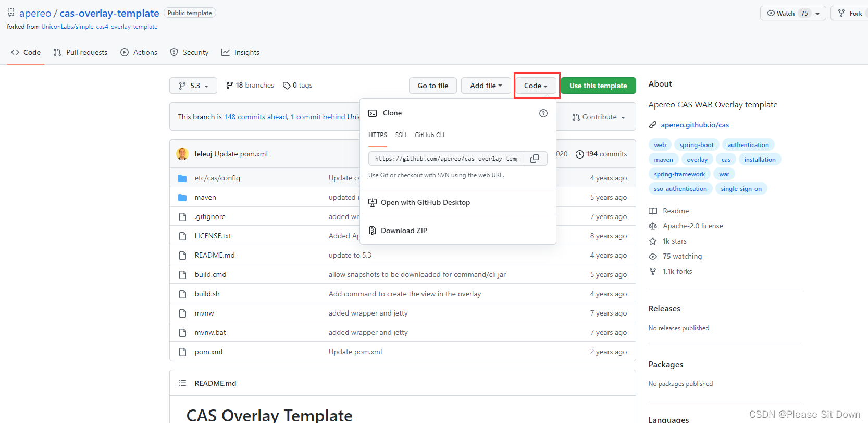Image resolution: width=868 pixels, height=423 pixels.
Task: Click the sso-authentication topic tag
Action: point(680,189)
